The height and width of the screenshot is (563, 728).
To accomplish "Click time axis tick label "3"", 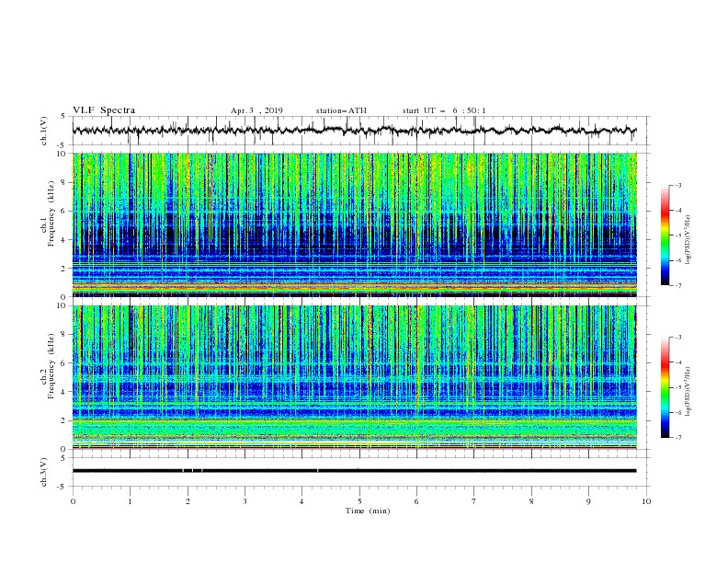I will (x=245, y=501).
